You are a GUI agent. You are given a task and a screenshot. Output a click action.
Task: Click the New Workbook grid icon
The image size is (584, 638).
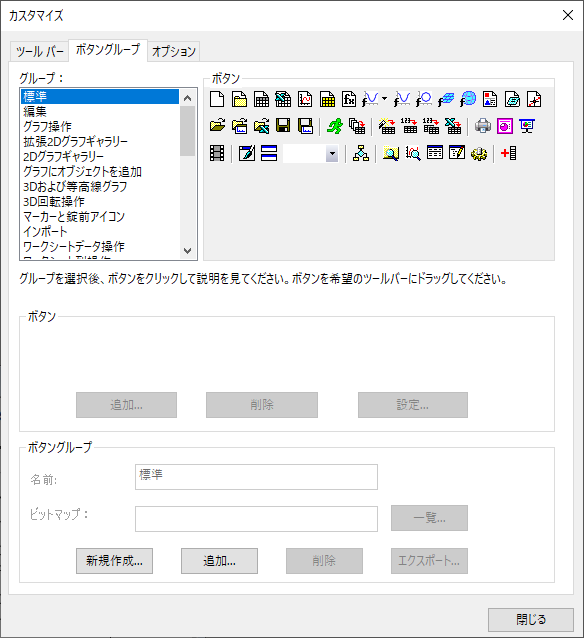click(x=261, y=99)
